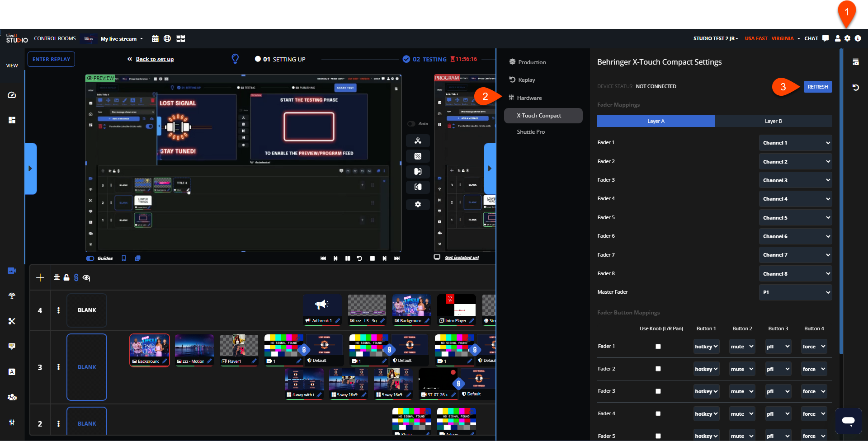Viewport: 868px width, 441px height.
Task: Enable Use Knob pan checkbox for Fader 1
Action: (x=658, y=347)
